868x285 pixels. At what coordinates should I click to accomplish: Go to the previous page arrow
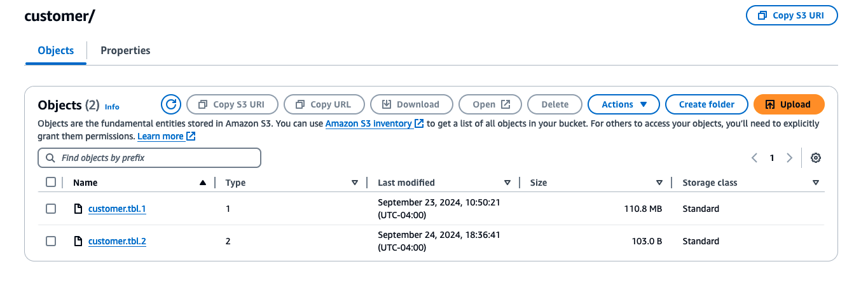click(754, 158)
